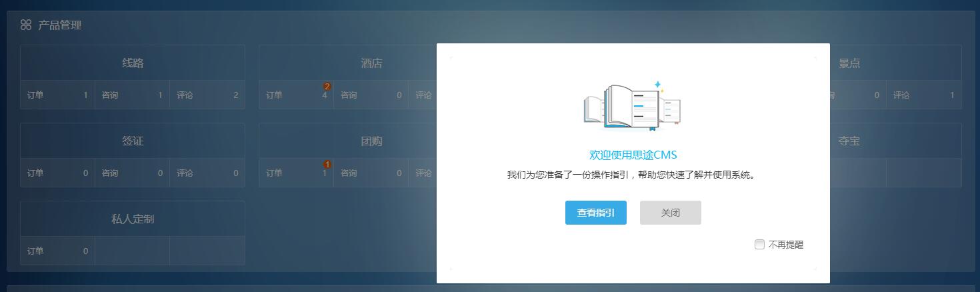Open the 团购 product header
Image resolution: width=980 pixels, height=292 pixels.
371,141
